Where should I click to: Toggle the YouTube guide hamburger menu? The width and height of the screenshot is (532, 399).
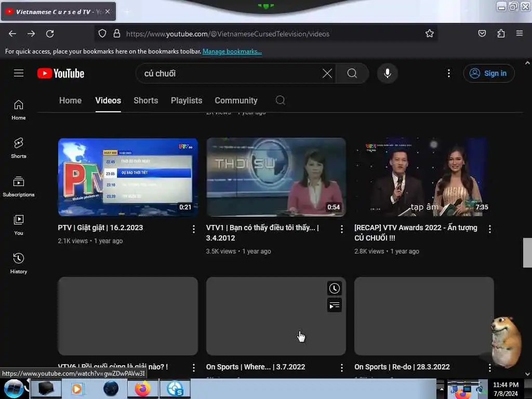(x=19, y=73)
